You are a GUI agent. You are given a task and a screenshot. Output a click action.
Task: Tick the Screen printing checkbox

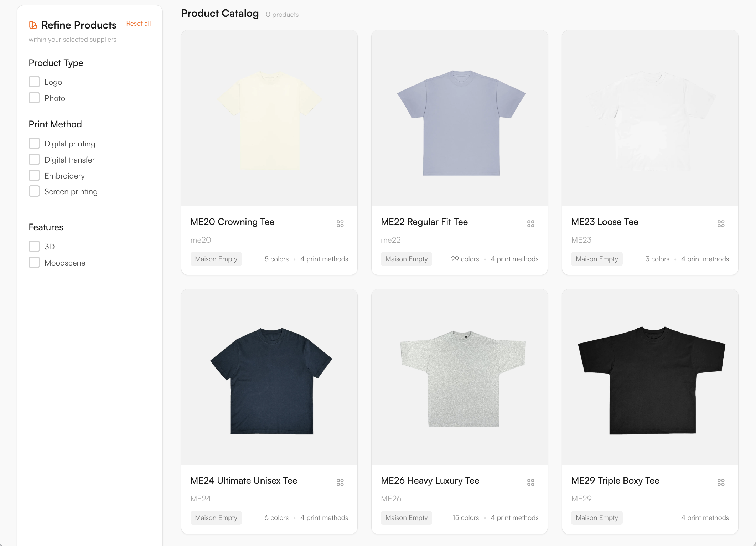coord(34,191)
